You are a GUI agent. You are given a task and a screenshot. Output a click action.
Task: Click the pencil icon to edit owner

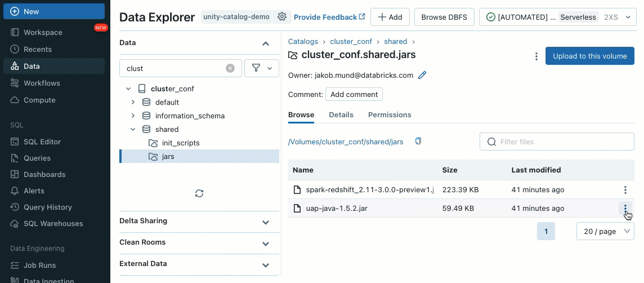coord(422,75)
